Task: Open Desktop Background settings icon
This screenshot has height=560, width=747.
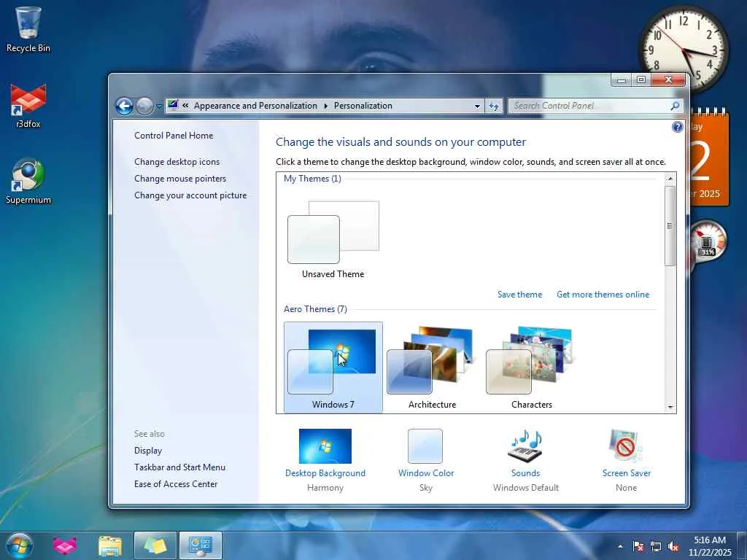Action: coord(325,446)
